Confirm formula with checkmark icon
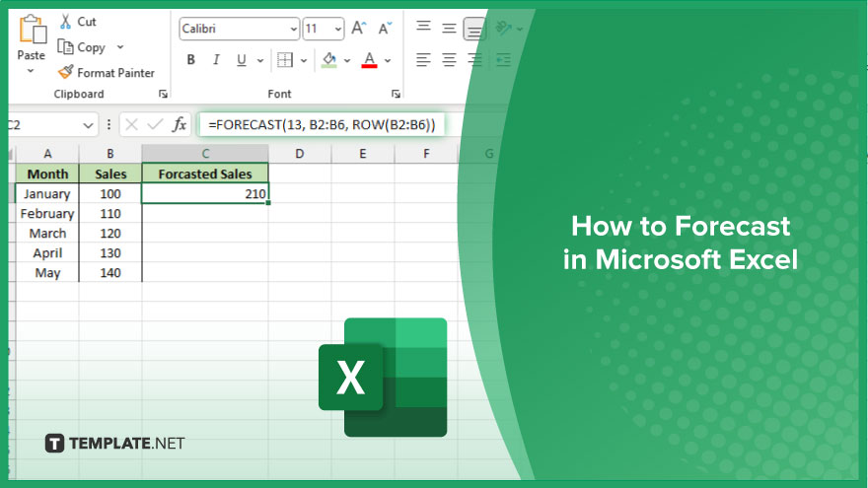Image resolution: width=868 pixels, height=488 pixels. pos(155,124)
